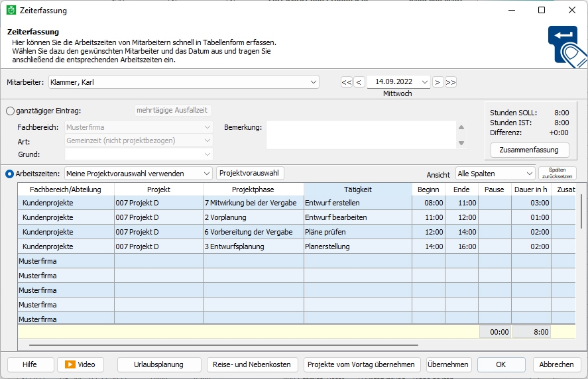Click into the Bemerkung text field
The image size is (588, 379).
click(360, 135)
